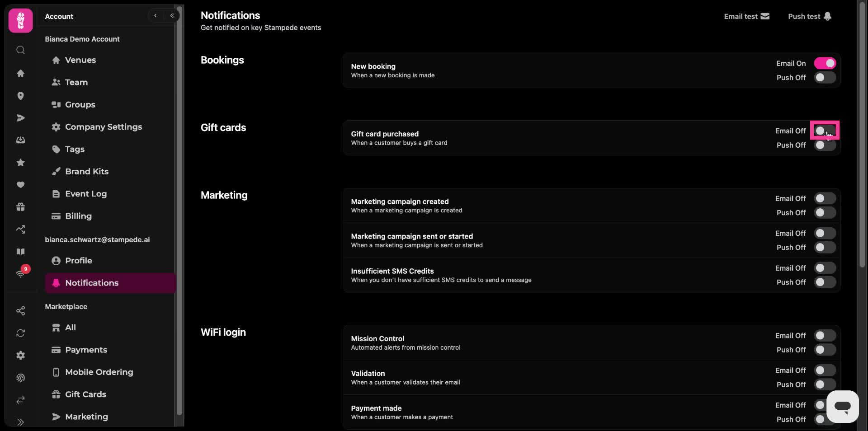868x431 pixels.
Task: Collapse sidebar using double chevron button
Action: (172, 16)
